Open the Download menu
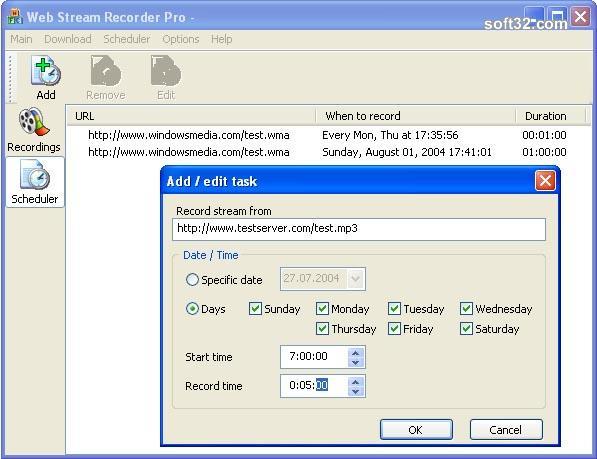This screenshot has height=459, width=597. pyautogui.click(x=68, y=39)
